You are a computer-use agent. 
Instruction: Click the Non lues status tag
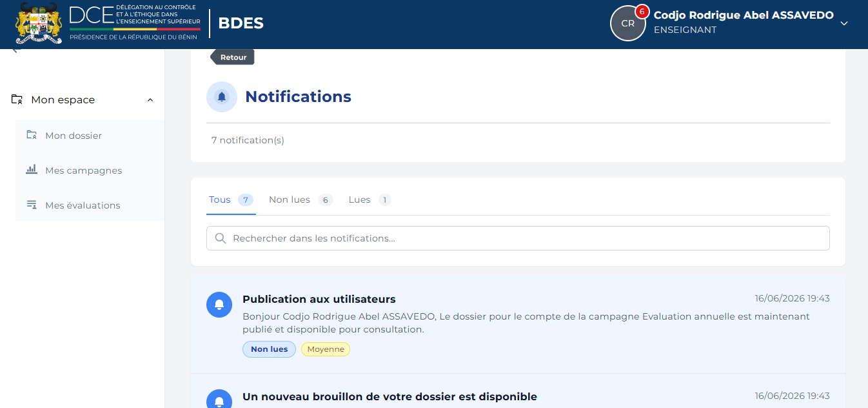pos(269,349)
